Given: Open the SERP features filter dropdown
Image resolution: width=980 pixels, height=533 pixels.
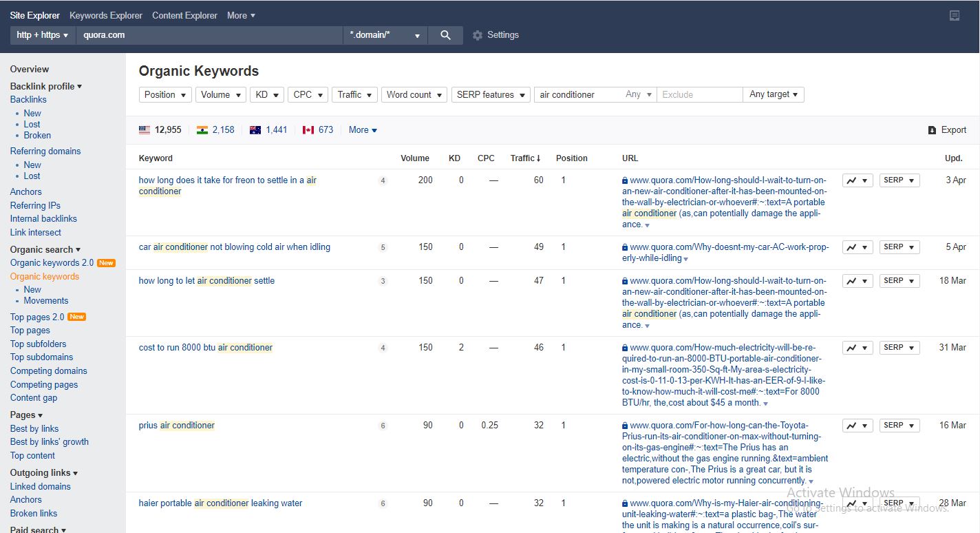Looking at the screenshot, I should (491, 95).
